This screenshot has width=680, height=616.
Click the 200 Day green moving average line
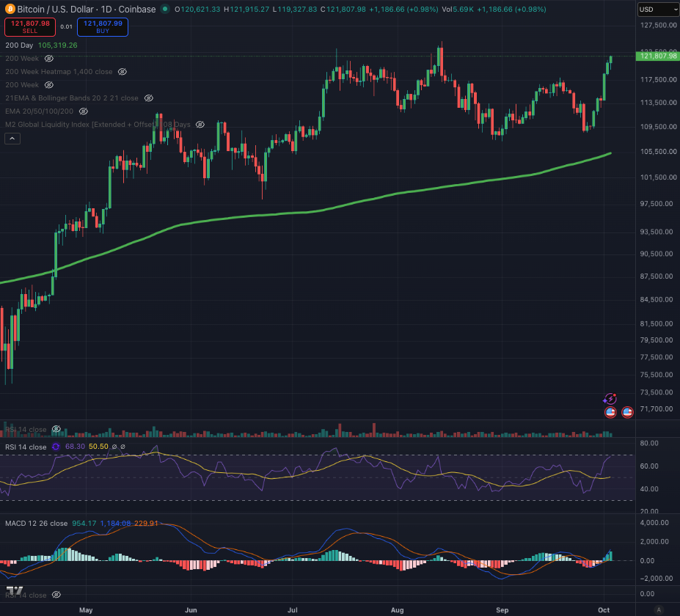pos(304,213)
